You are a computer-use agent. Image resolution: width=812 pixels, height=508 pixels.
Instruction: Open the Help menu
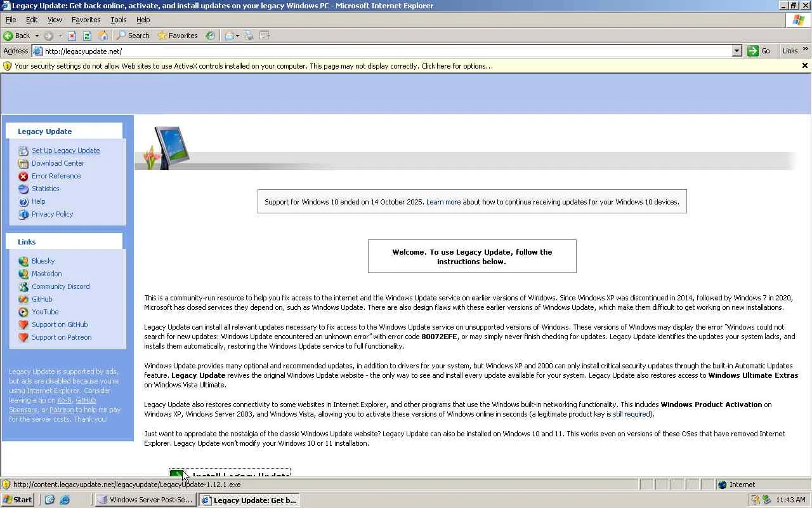pos(143,20)
